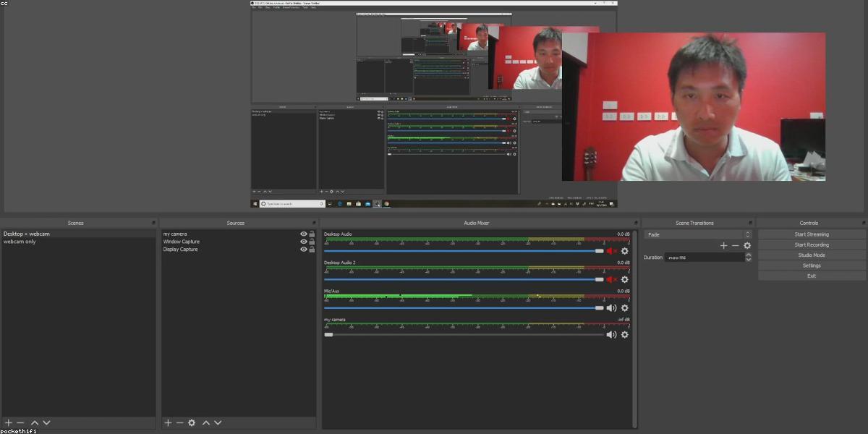Click the Start Recording button

pyautogui.click(x=812, y=244)
